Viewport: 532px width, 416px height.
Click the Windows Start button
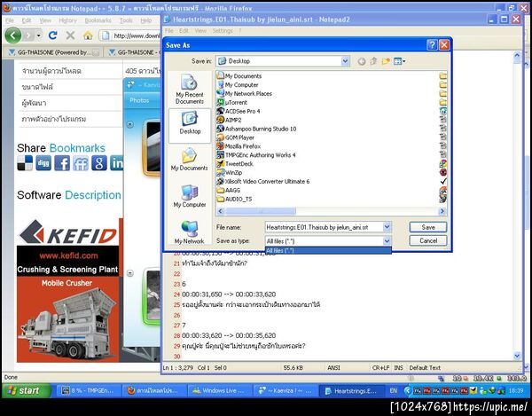pyautogui.click(x=25, y=390)
